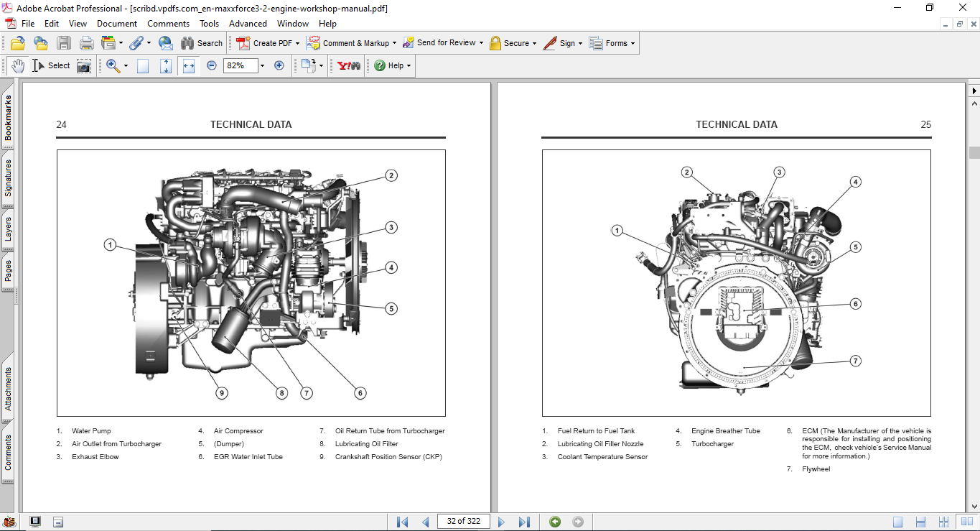The width and height of the screenshot is (980, 531).
Task: Activate the Snapshot camera tool
Action: 84,65
